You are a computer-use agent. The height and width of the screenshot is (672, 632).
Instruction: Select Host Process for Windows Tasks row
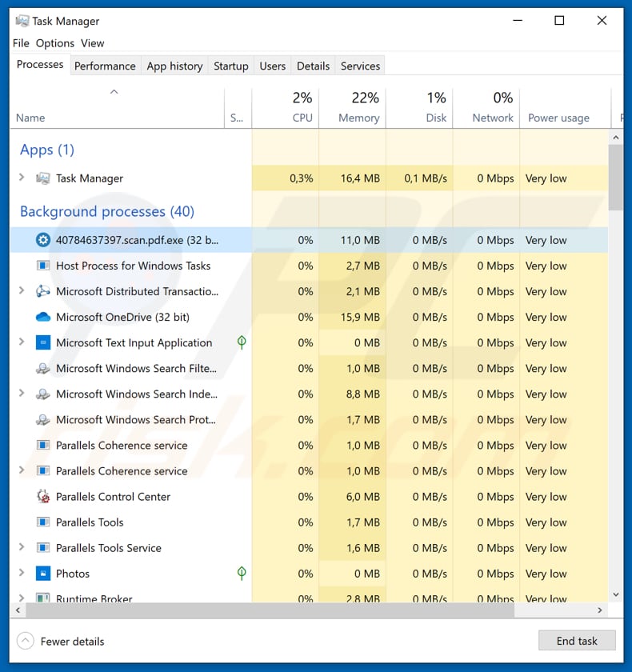[x=309, y=266]
